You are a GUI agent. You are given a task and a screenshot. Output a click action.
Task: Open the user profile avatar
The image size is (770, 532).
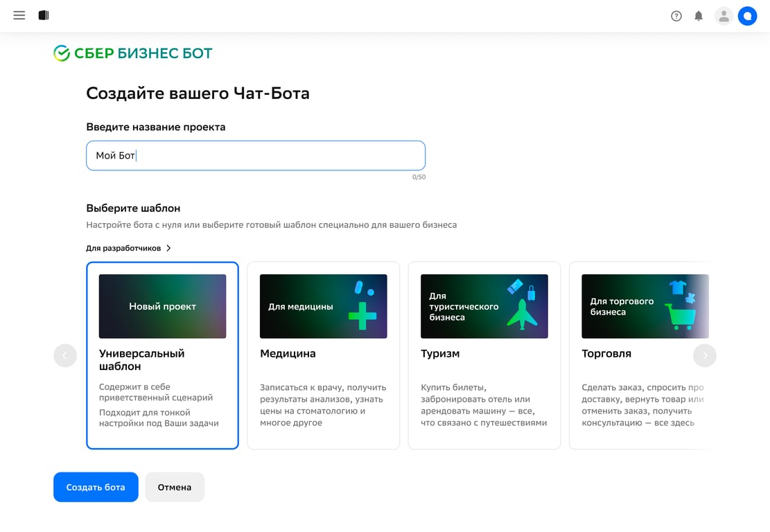click(724, 16)
